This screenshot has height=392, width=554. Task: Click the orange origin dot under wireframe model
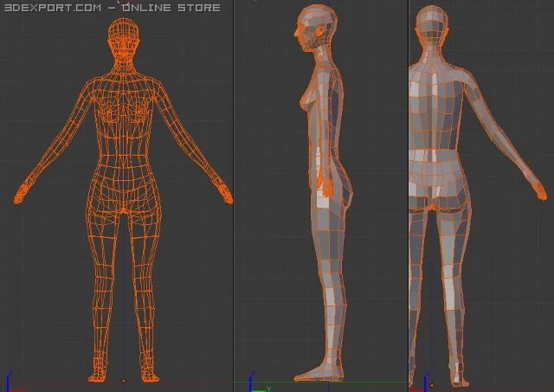(123, 381)
